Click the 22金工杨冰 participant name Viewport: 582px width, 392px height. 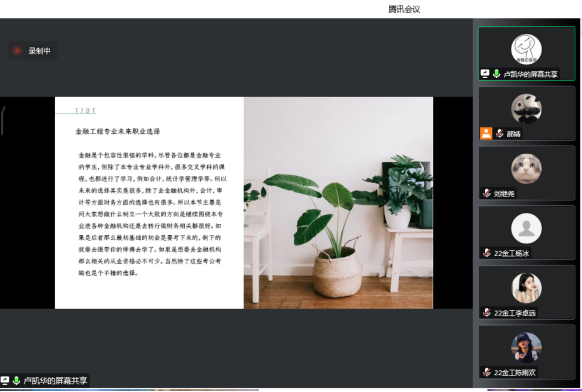(x=511, y=253)
